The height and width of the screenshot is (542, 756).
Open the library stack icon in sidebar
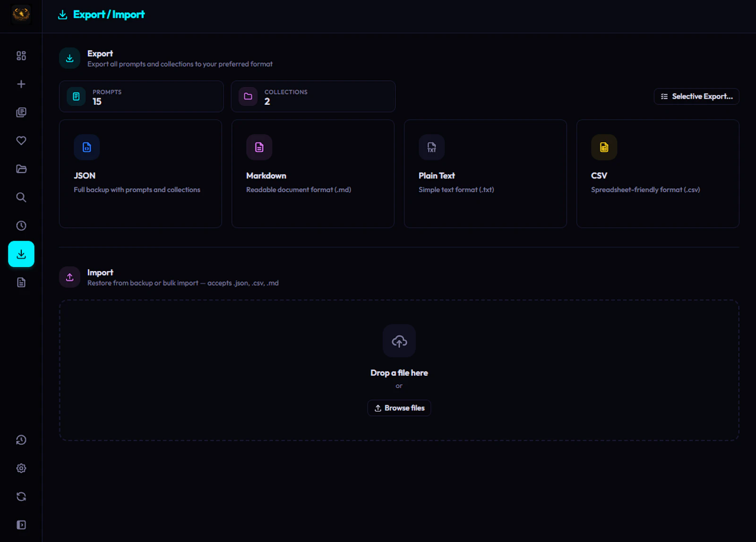pos(21,112)
